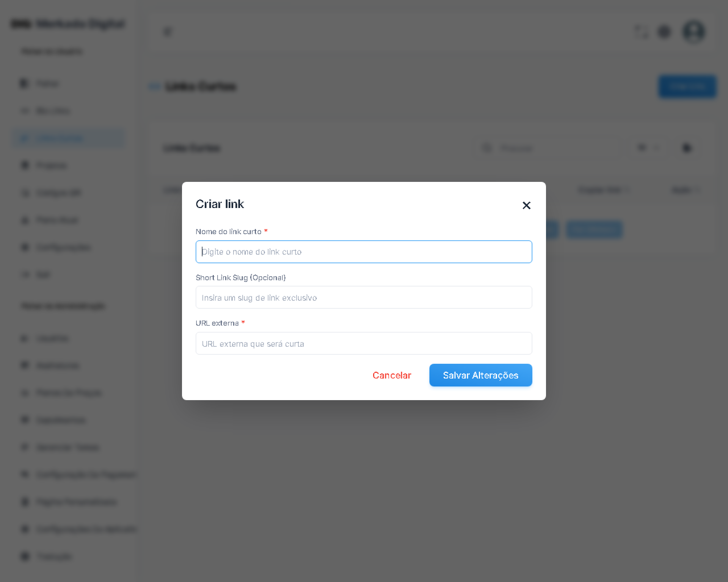This screenshot has width=728, height=582.
Task: Click the URL externa input field
Action: point(364,344)
